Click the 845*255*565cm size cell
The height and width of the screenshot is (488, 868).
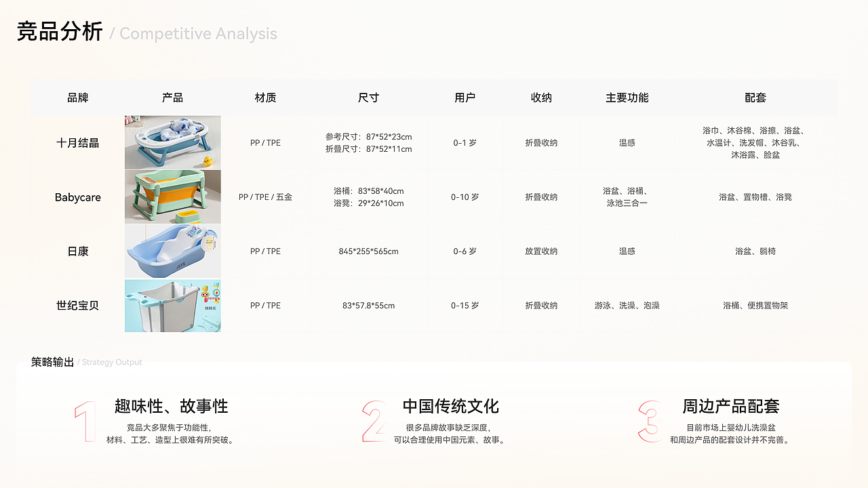368,251
